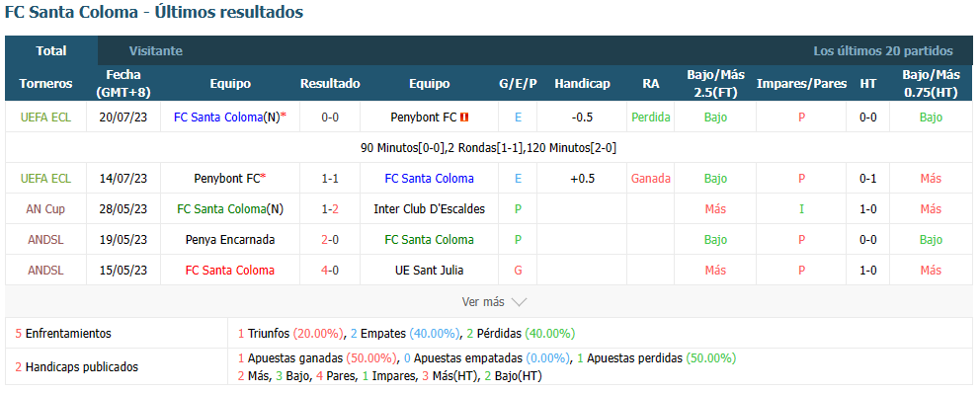Open the Los últimos 20 partidos selector
Viewport: 980px width, 393px height.
point(882,51)
